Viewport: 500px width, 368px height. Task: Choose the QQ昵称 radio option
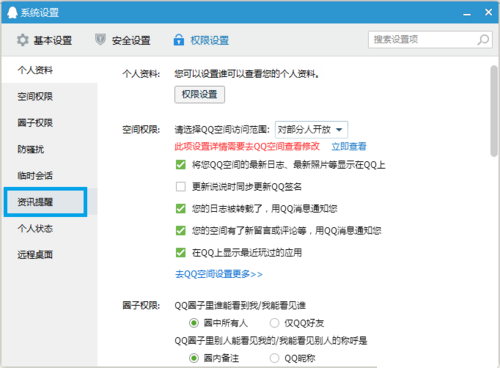point(274,358)
